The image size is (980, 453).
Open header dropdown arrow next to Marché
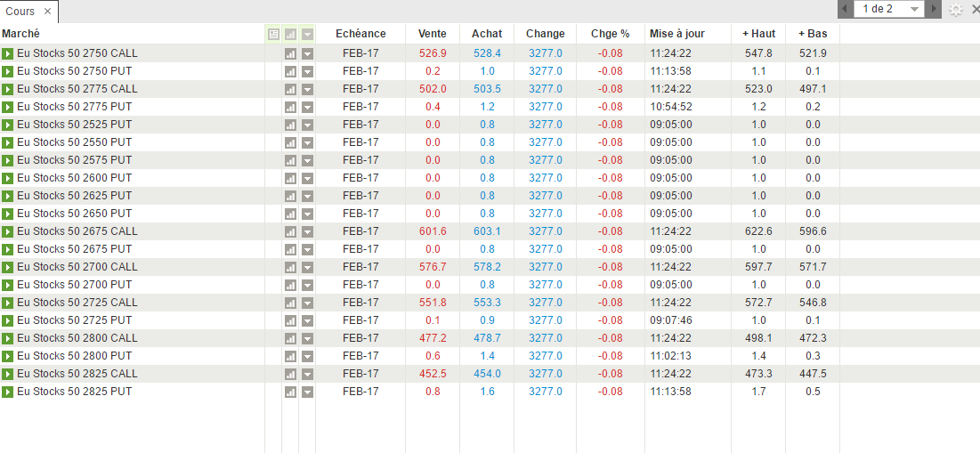pos(308,34)
